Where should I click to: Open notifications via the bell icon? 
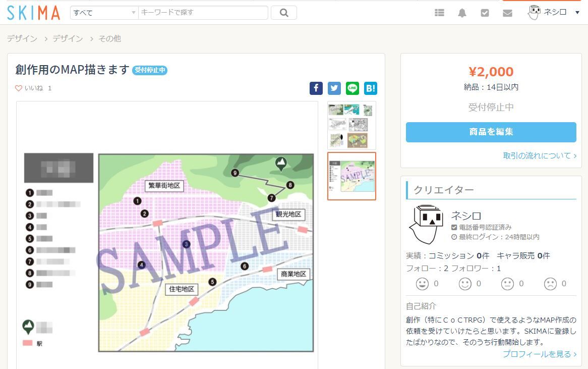click(462, 12)
